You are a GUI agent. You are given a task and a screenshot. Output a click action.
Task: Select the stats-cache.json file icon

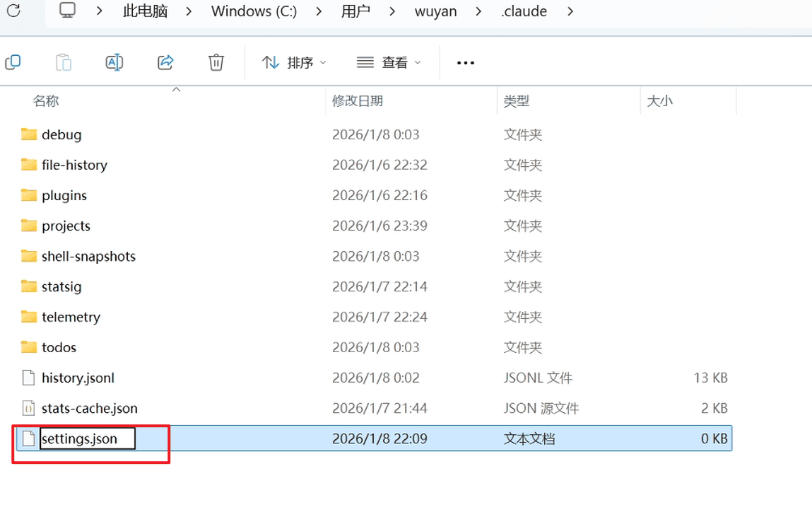(x=28, y=409)
